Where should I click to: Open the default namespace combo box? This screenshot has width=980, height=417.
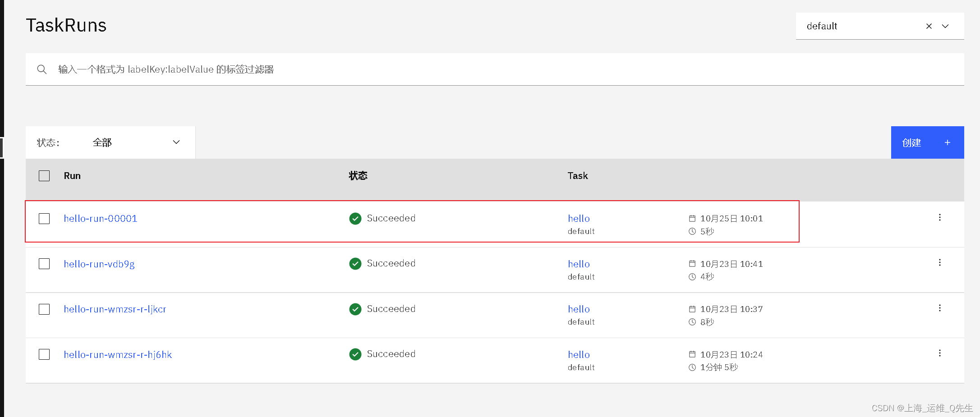click(880, 26)
